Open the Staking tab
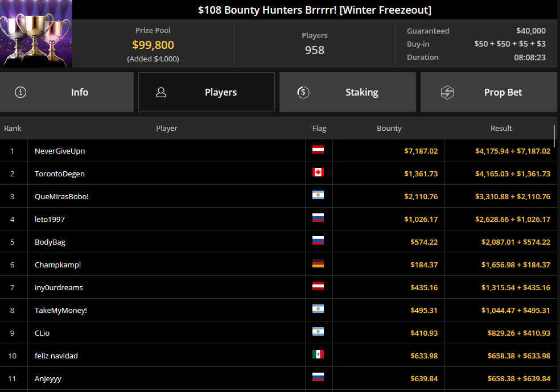 (348, 93)
